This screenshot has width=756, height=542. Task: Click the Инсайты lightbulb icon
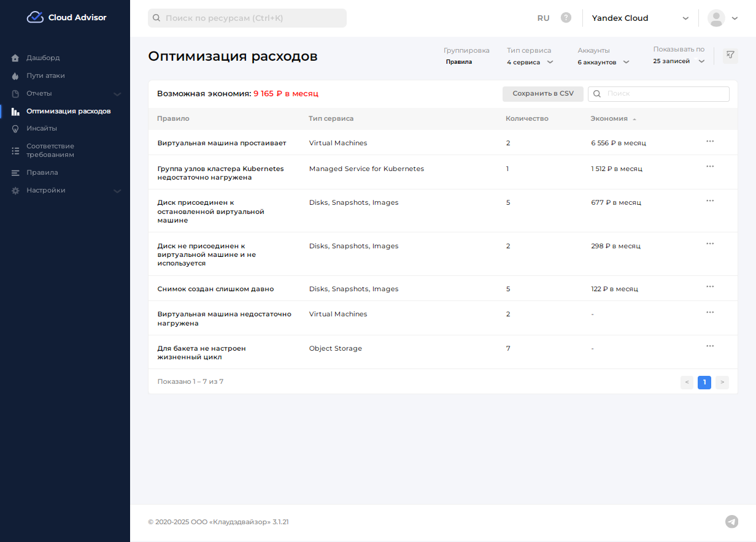tap(16, 129)
